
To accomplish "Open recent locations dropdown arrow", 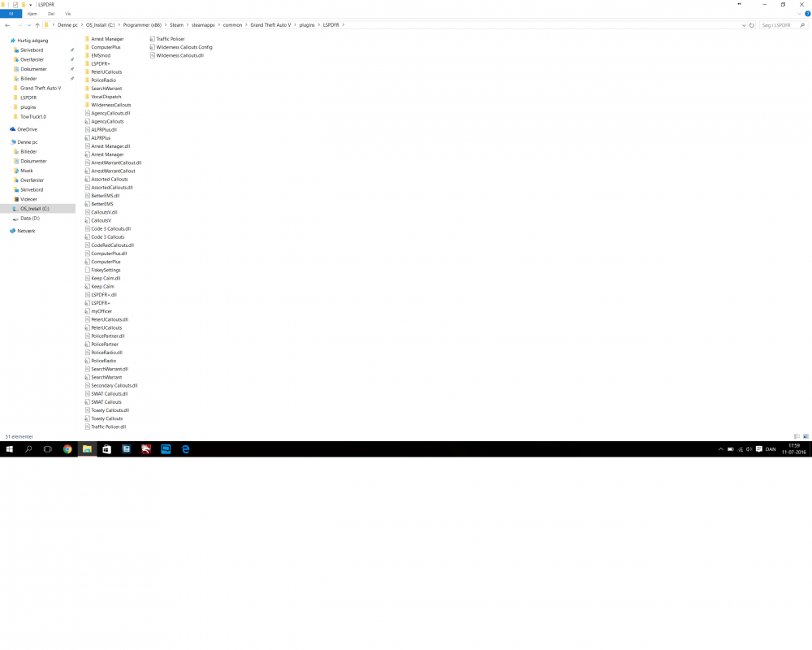I will click(29, 25).
